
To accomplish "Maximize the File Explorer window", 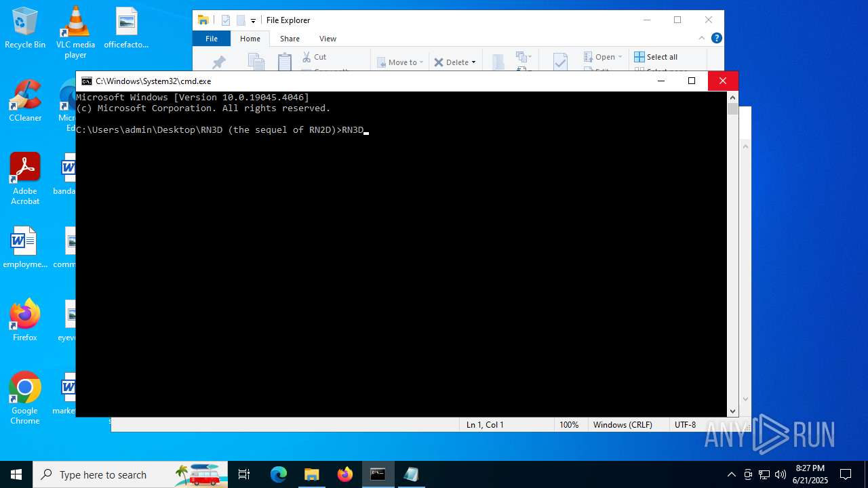I will click(677, 20).
